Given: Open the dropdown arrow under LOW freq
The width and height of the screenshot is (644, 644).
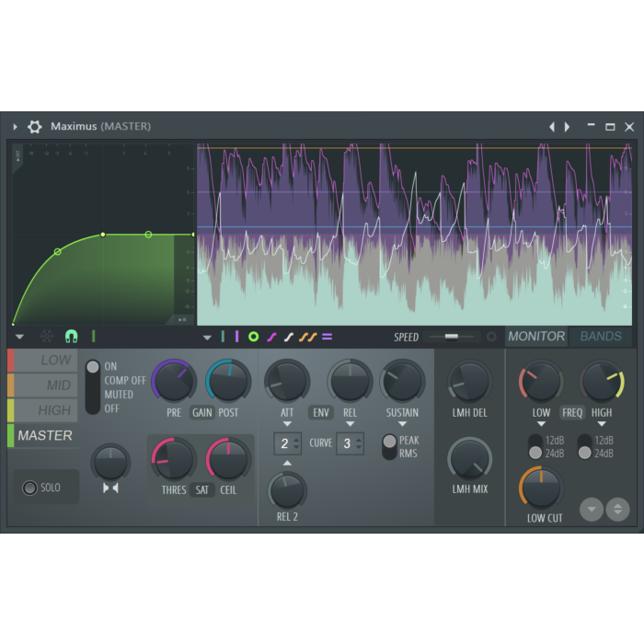Looking at the screenshot, I should coord(541,424).
